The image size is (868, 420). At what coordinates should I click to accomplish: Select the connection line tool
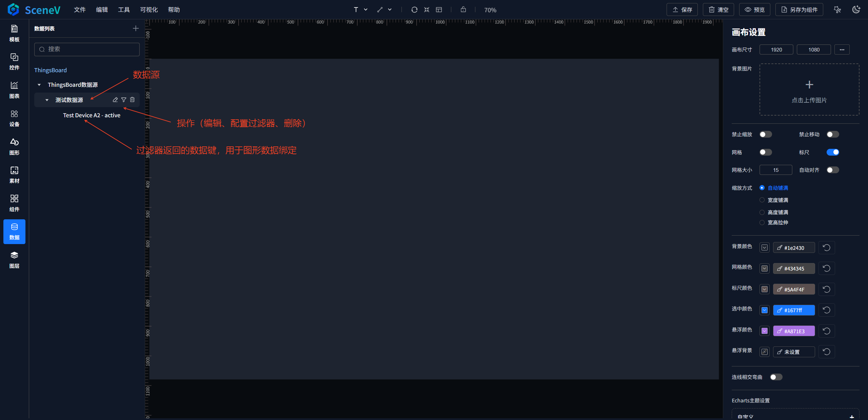click(380, 9)
